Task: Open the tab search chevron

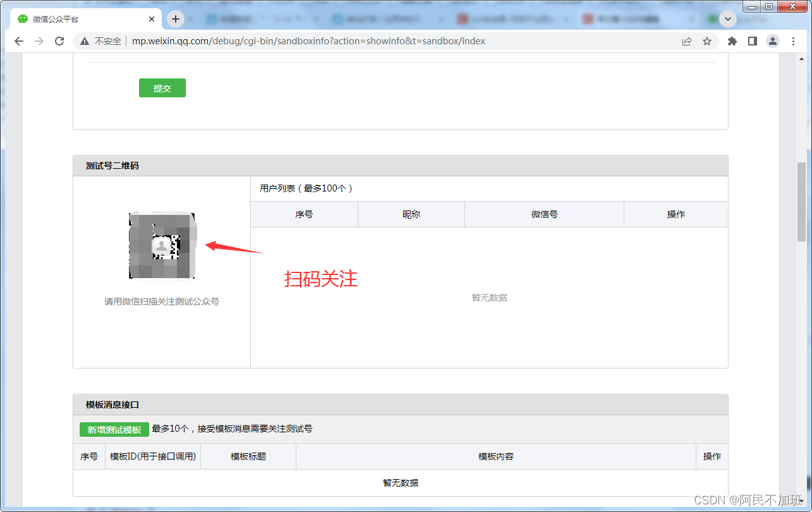Action: [727, 18]
